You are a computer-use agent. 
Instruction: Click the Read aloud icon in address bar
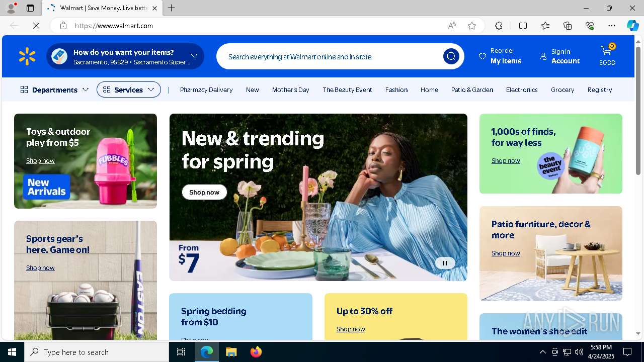[x=452, y=26]
